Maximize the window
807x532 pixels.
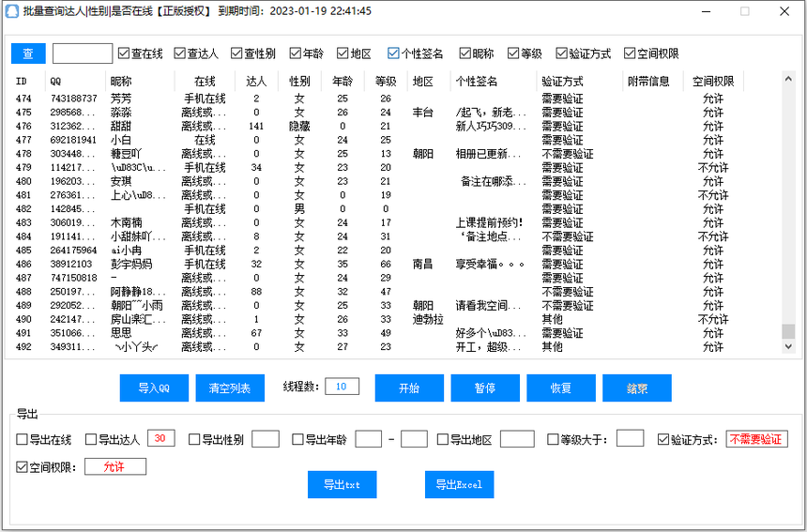coord(745,11)
